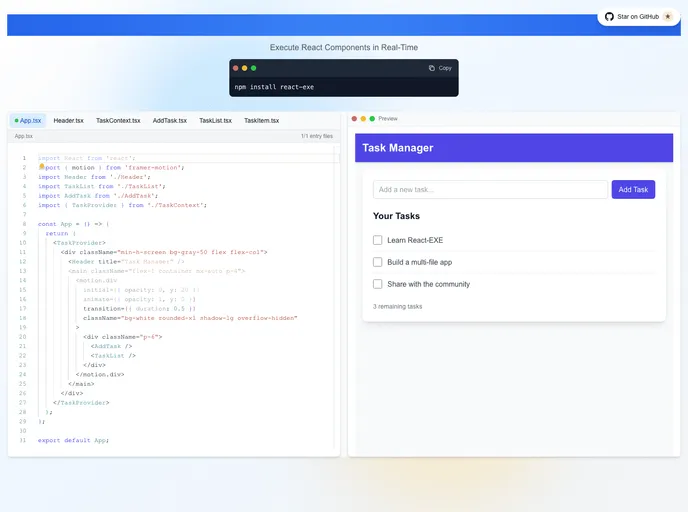The width and height of the screenshot is (688, 512).
Task: Click the const App code line
Action: [73, 224]
